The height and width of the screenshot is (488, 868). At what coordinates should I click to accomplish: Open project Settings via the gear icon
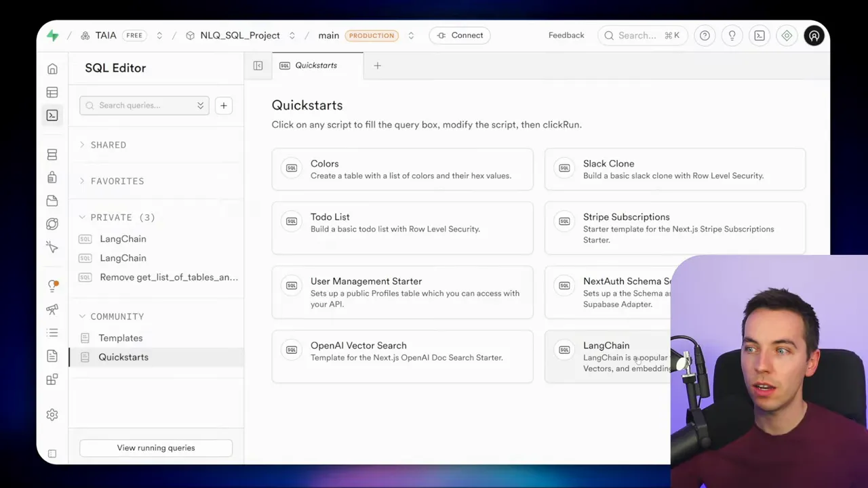pyautogui.click(x=52, y=414)
